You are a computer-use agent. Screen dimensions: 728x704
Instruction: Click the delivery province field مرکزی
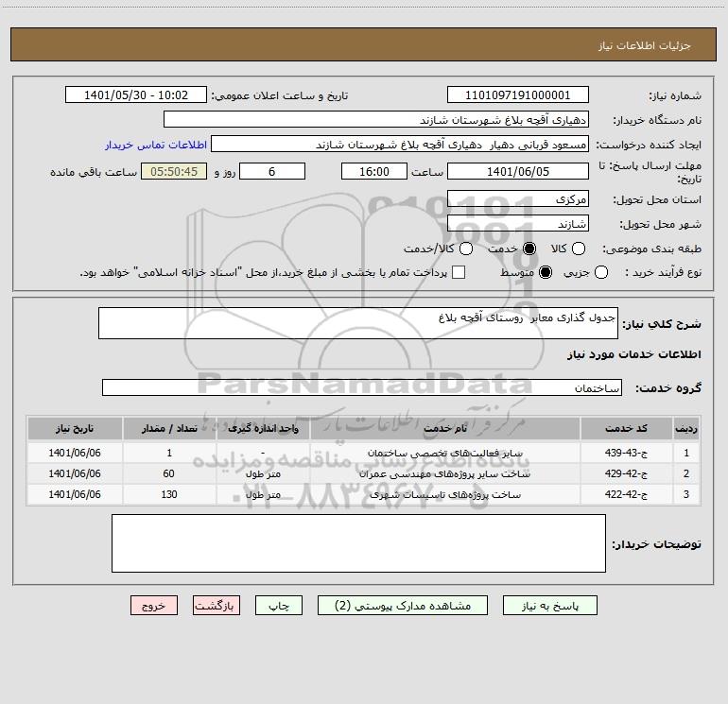tap(518, 199)
